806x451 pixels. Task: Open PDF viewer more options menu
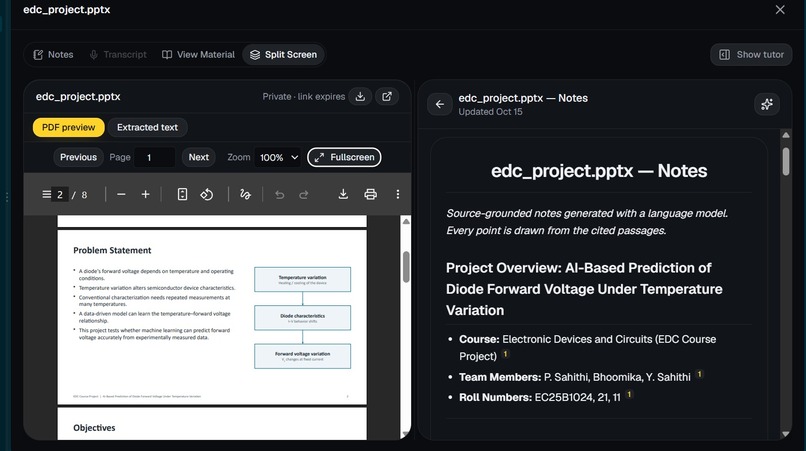tap(397, 194)
